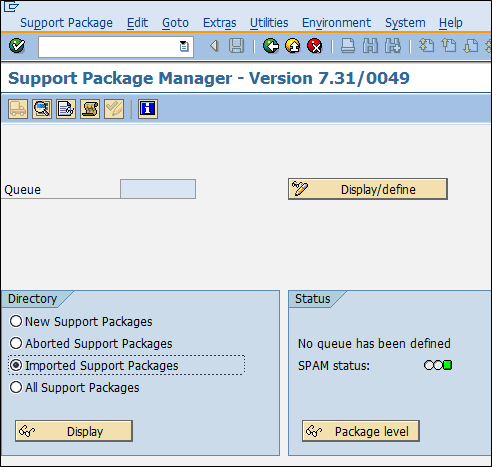492x467 pixels.
Task: Select New Support Packages radio button
Action: tap(16, 321)
